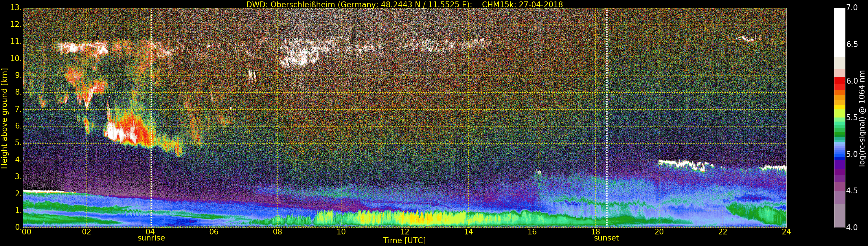
Task: Click the "4.5" value on the colorbar scale
Action: 852,191
